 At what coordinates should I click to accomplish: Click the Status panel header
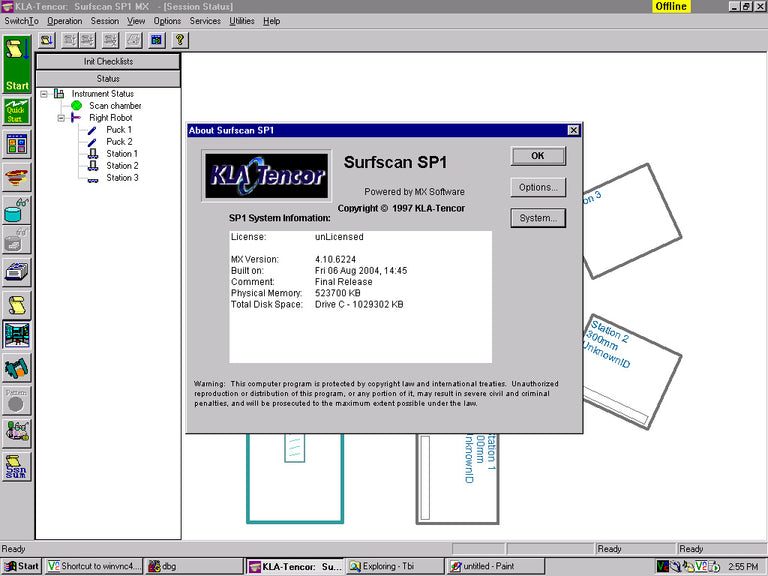[108, 78]
